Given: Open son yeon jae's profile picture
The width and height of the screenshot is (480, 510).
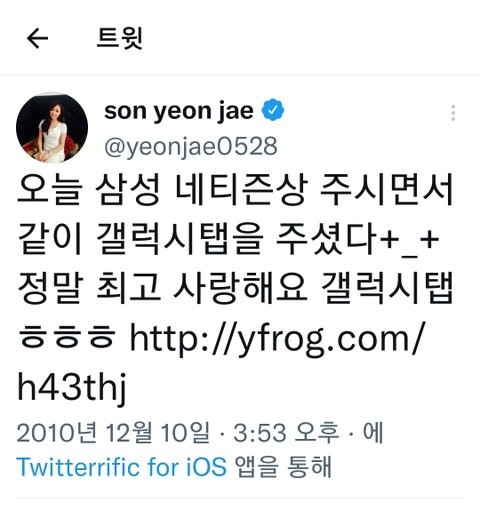Looking at the screenshot, I should [52, 128].
